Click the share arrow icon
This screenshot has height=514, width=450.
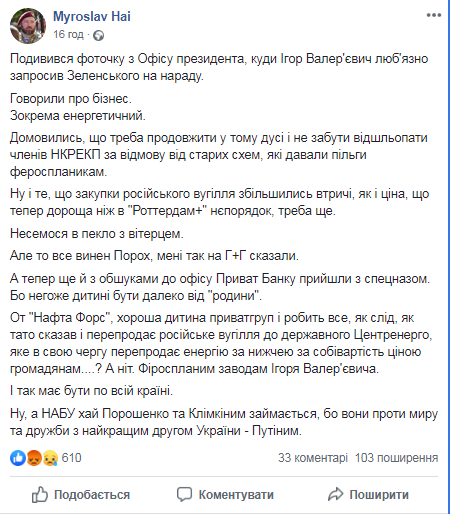[x=335, y=494]
